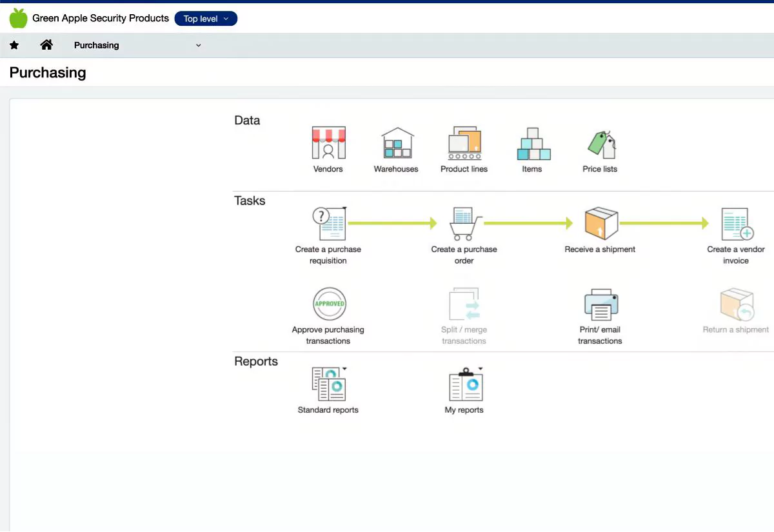Select the Receive a shipment box icon

600,224
